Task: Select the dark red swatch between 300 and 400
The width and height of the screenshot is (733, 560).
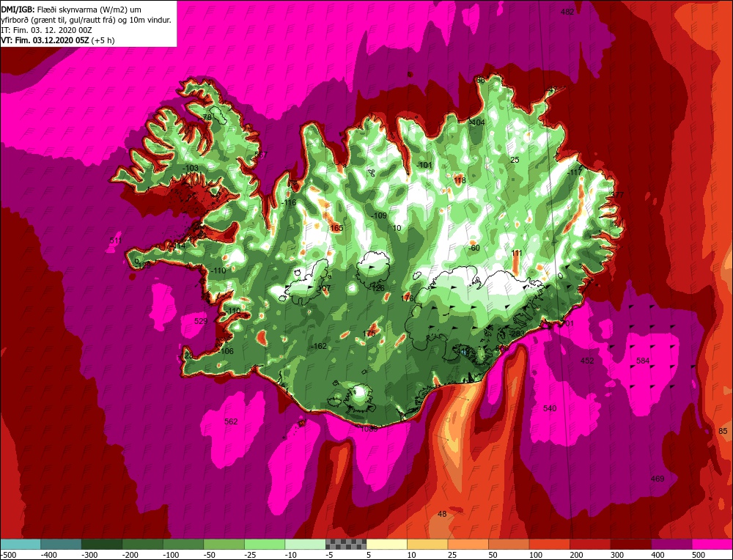Action: (630, 544)
